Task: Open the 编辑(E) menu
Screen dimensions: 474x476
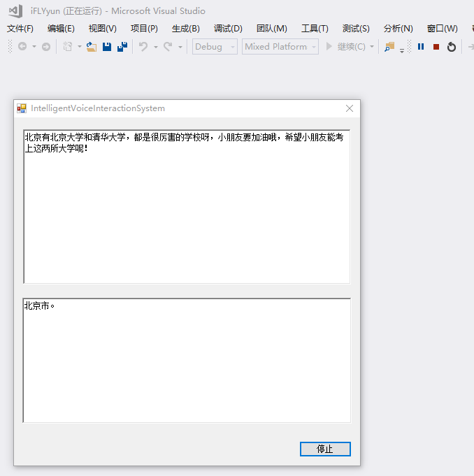Action: pos(61,29)
